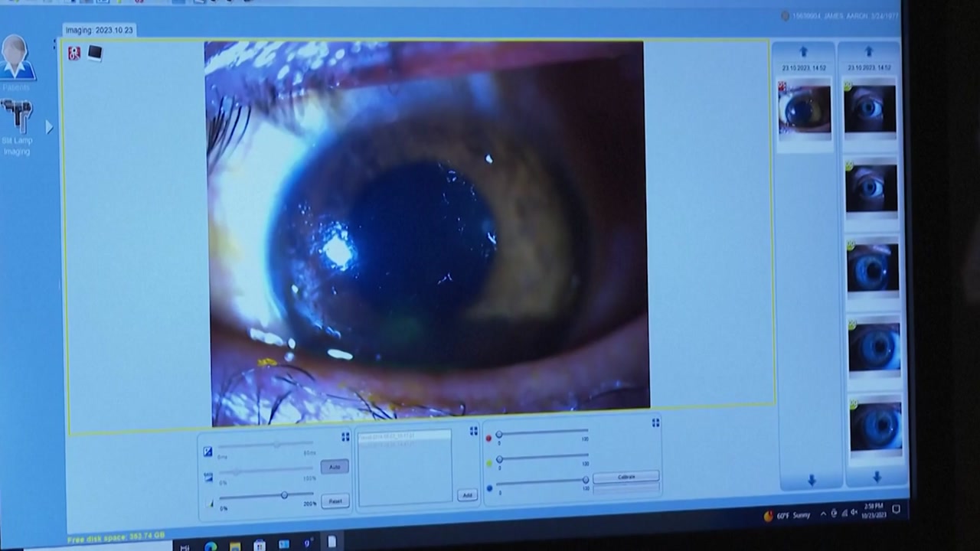Click down arrow below second thumbnail column
980x551 pixels.
877,478
